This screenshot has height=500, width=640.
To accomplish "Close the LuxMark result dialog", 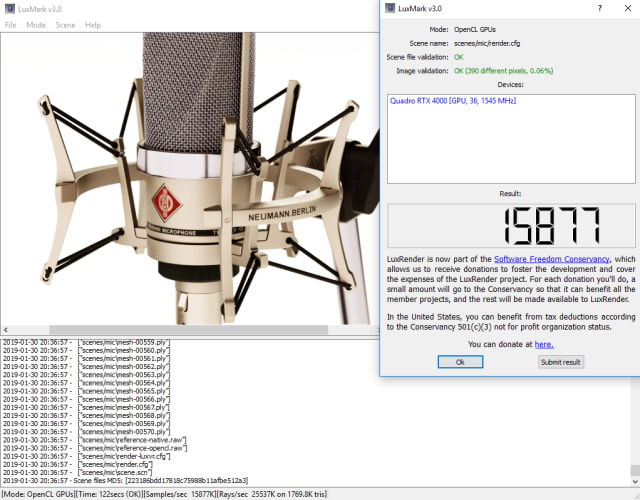I will [628, 9].
